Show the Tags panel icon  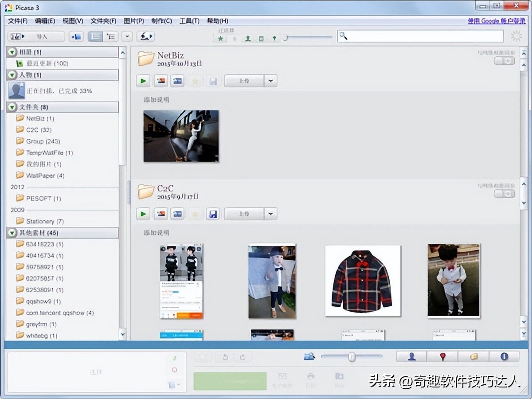[473, 356]
